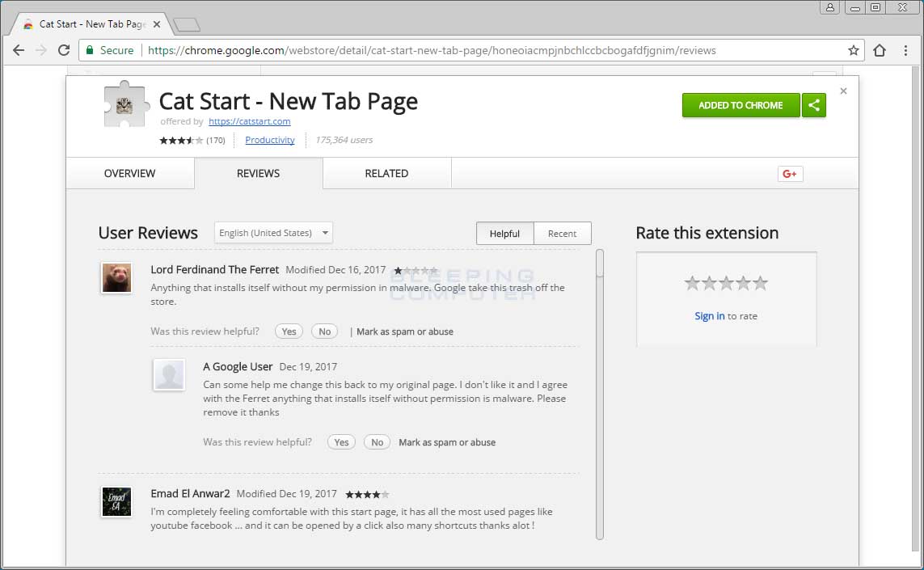Click the 175,364 users text

[x=344, y=141]
